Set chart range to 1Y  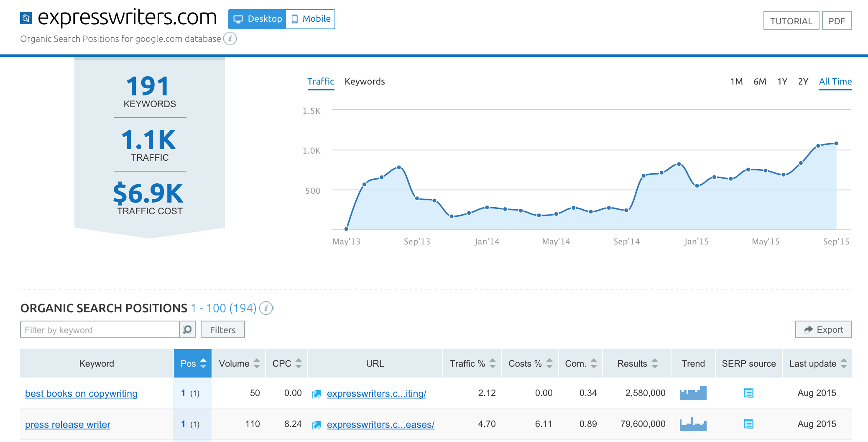(782, 82)
